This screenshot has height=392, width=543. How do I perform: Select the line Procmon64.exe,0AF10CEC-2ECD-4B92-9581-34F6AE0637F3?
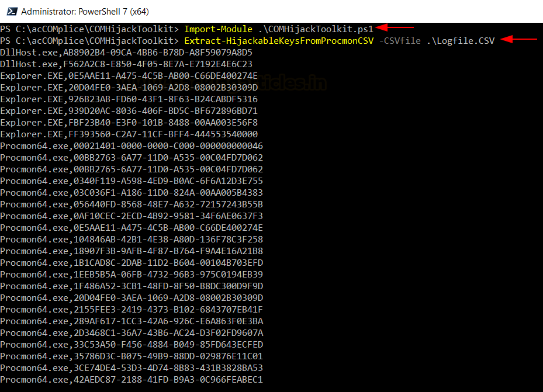tap(132, 216)
